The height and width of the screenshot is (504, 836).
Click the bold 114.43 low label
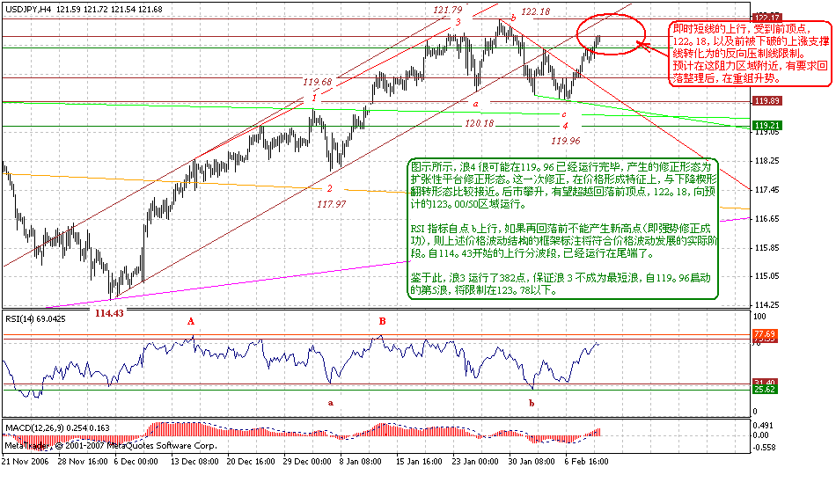109,313
